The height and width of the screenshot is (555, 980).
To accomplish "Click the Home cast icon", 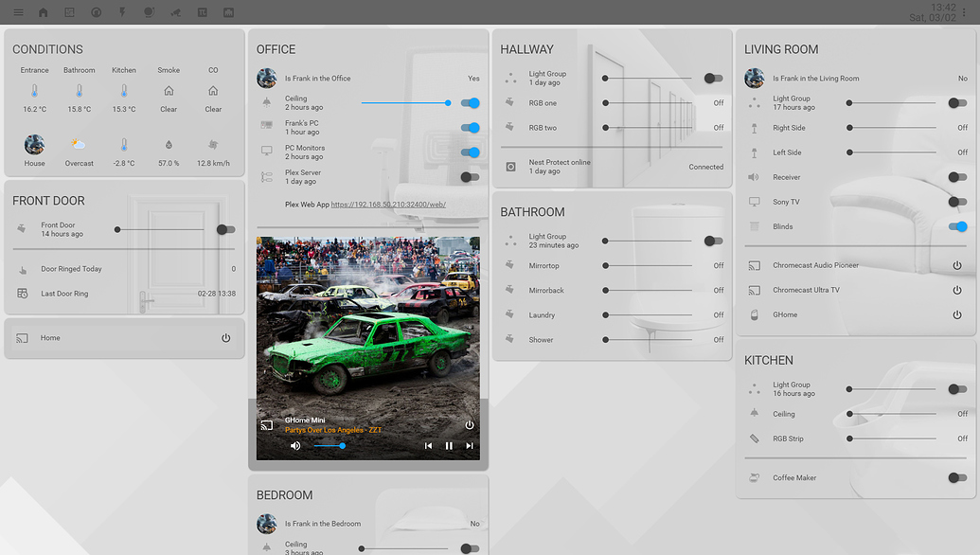I will [x=23, y=338].
